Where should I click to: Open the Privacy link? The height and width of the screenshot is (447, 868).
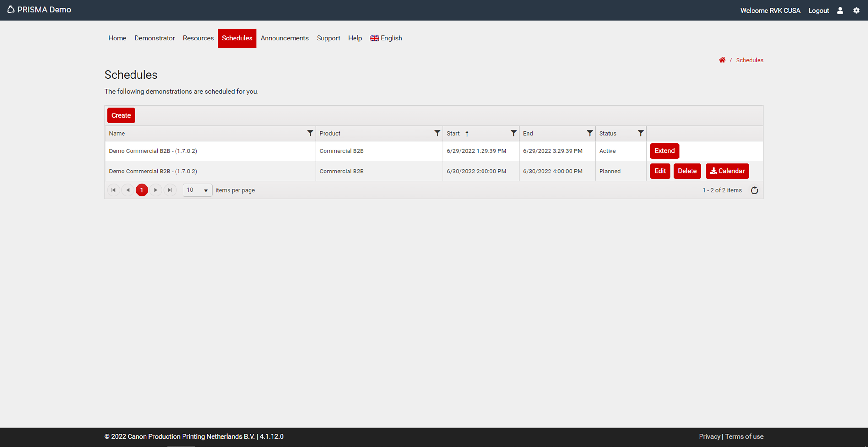click(x=709, y=436)
